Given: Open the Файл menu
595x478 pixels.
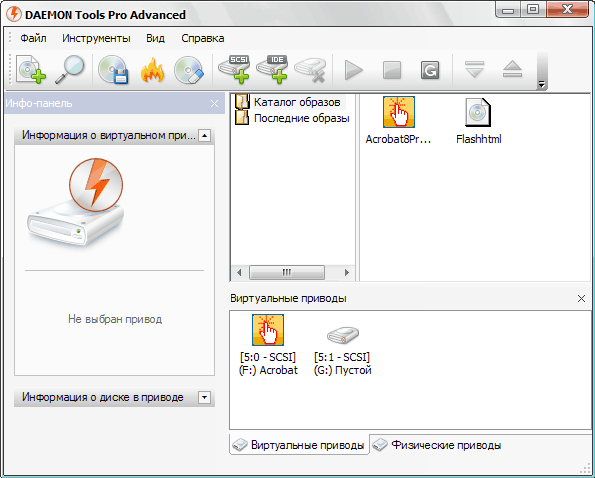Looking at the screenshot, I should (x=33, y=38).
